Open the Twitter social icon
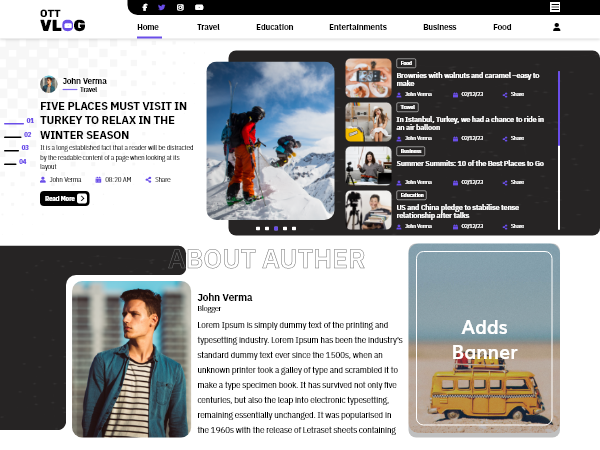This screenshot has width=600, height=450. tap(161, 7)
